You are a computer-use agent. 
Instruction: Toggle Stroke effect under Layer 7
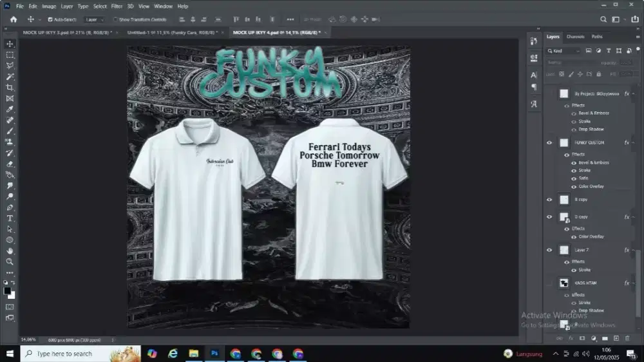coord(574,270)
